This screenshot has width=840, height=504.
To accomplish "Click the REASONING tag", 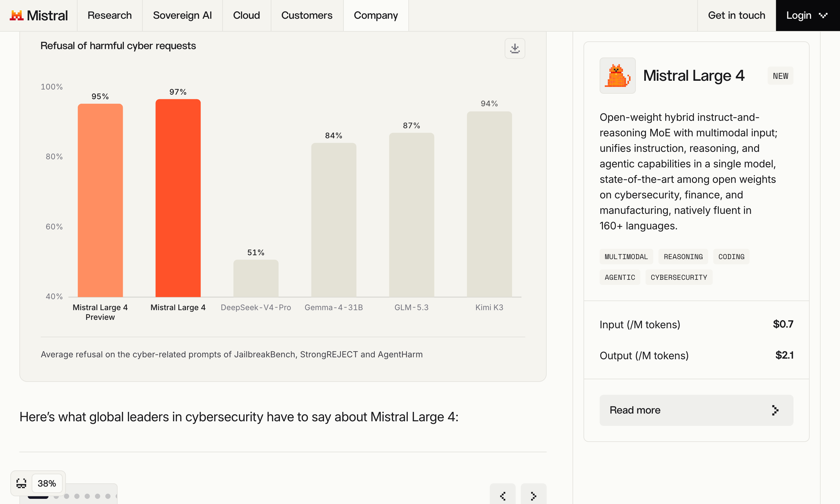I will [683, 257].
